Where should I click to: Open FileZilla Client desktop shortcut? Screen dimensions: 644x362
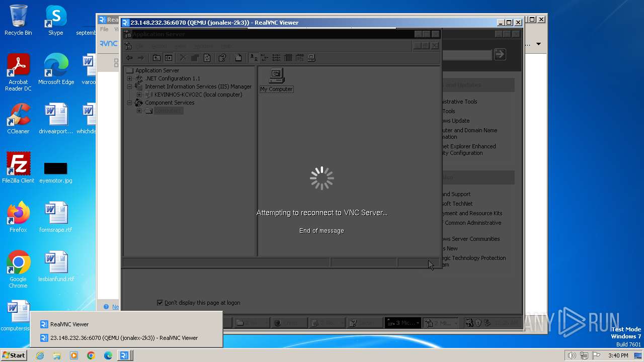tap(18, 168)
